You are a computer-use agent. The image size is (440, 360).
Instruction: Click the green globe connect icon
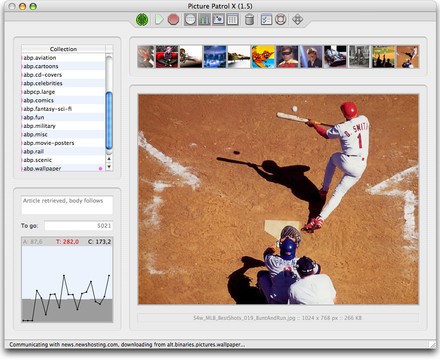click(x=142, y=20)
